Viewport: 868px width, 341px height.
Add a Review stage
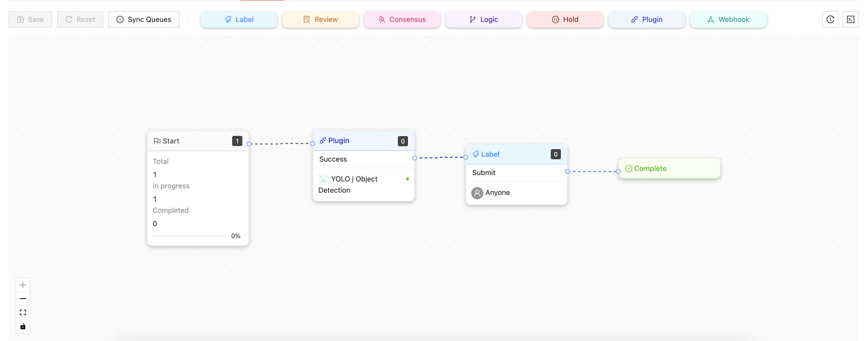coord(320,20)
